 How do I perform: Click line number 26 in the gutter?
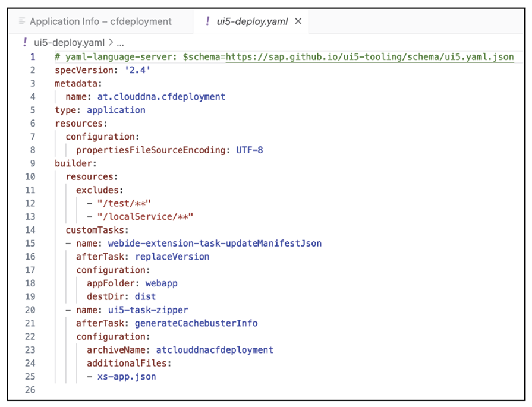point(30,390)
